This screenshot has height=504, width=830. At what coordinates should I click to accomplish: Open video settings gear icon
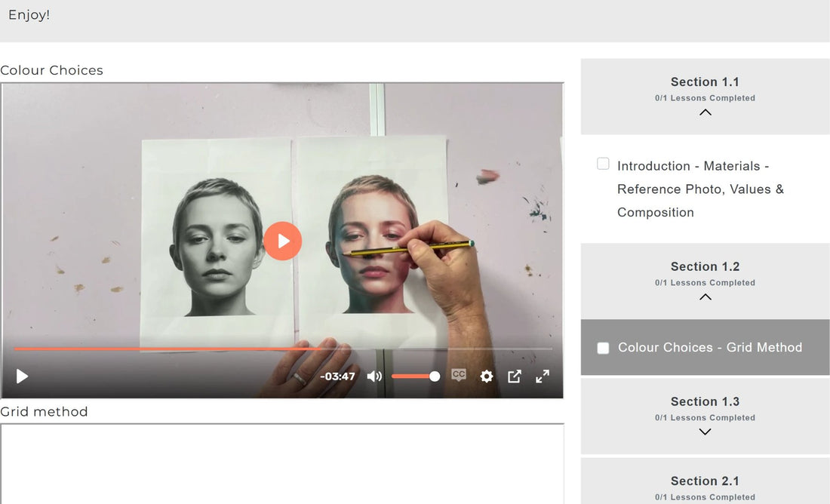coord(487,376)
